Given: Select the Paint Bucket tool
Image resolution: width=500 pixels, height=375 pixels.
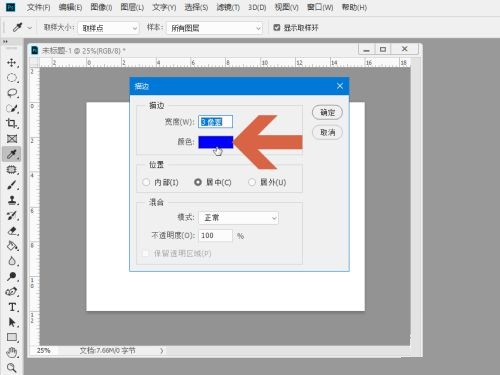Looking at the screenshot, I should 12,246.
